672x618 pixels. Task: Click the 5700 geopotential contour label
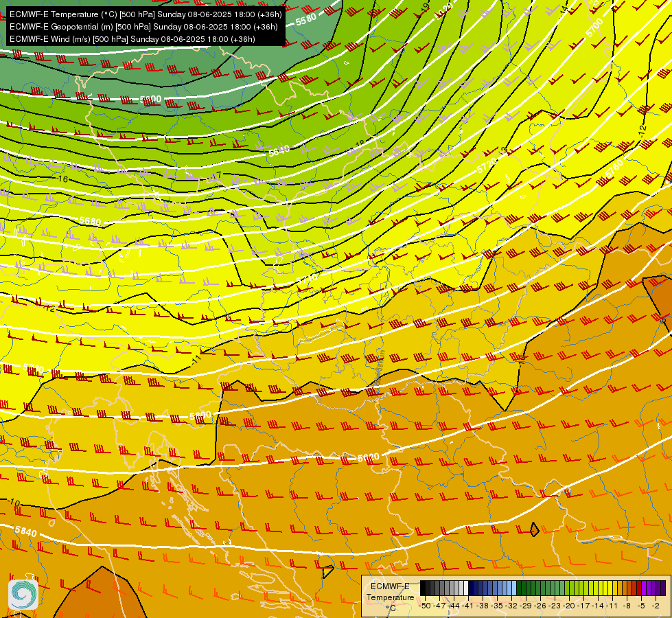pyautogui.click(x=594, y=27)
